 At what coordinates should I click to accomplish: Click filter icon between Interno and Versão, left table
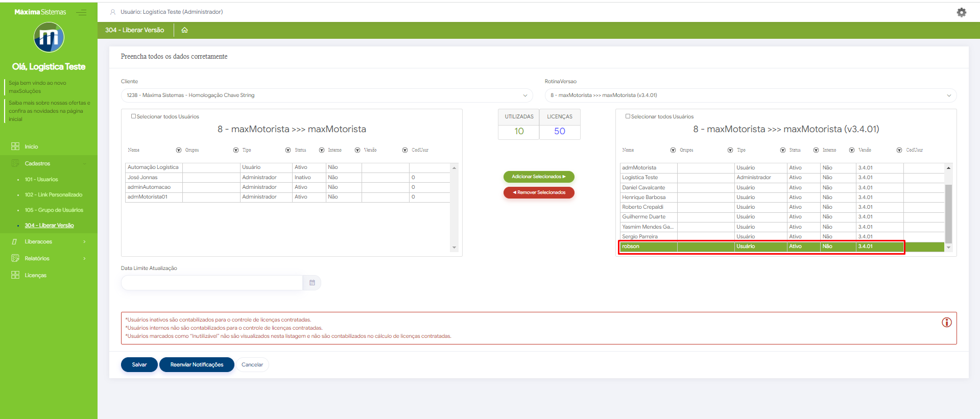tap(357, 150)
